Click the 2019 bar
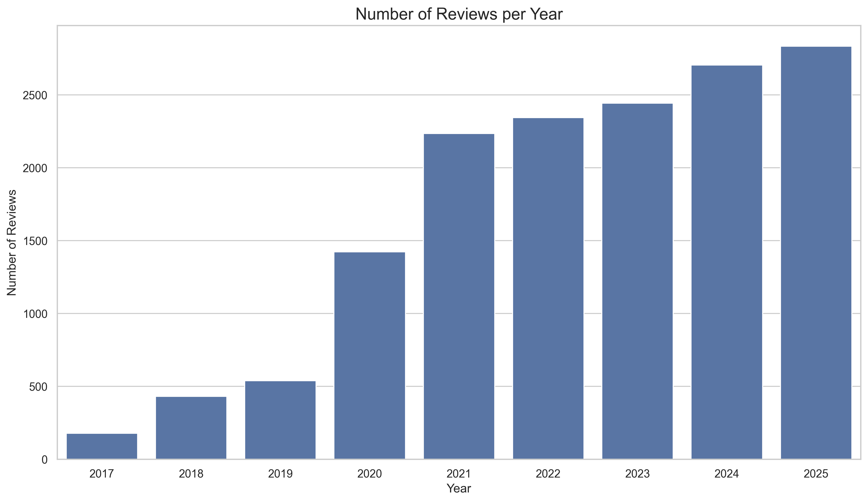The width and height of the screenshot is (868, 502). [280, 420]
